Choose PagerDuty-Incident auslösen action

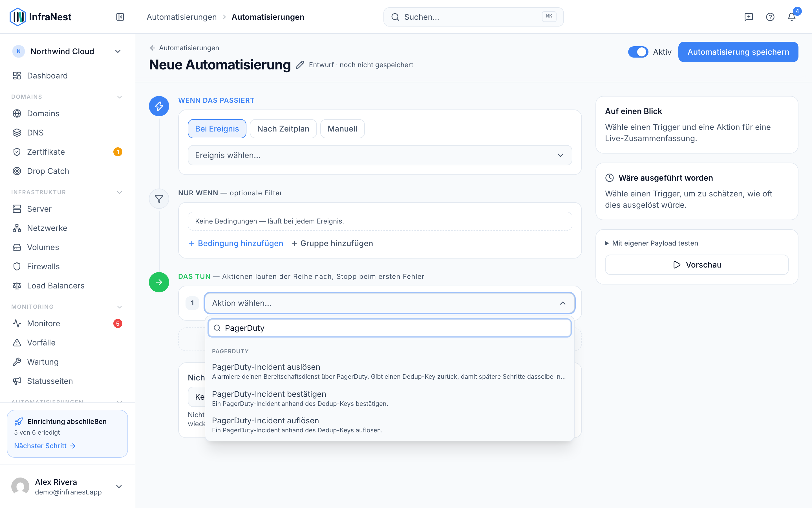[389, 371]
